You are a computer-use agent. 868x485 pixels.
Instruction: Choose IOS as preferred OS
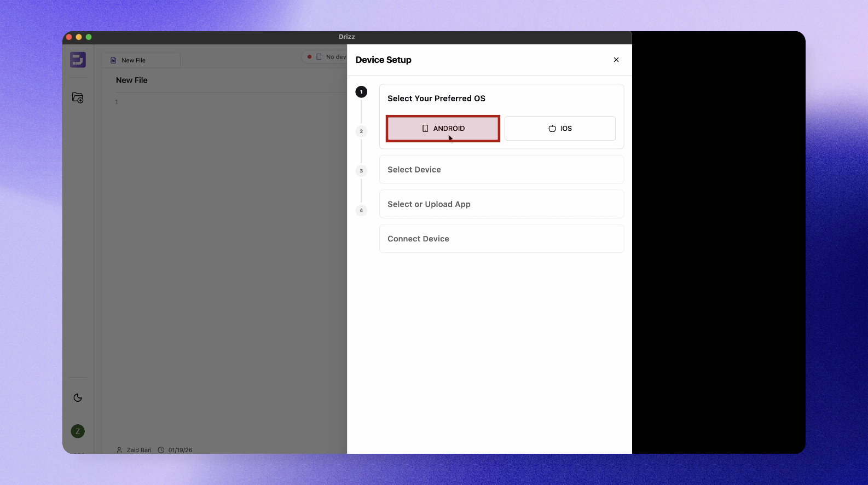point(560,129)
